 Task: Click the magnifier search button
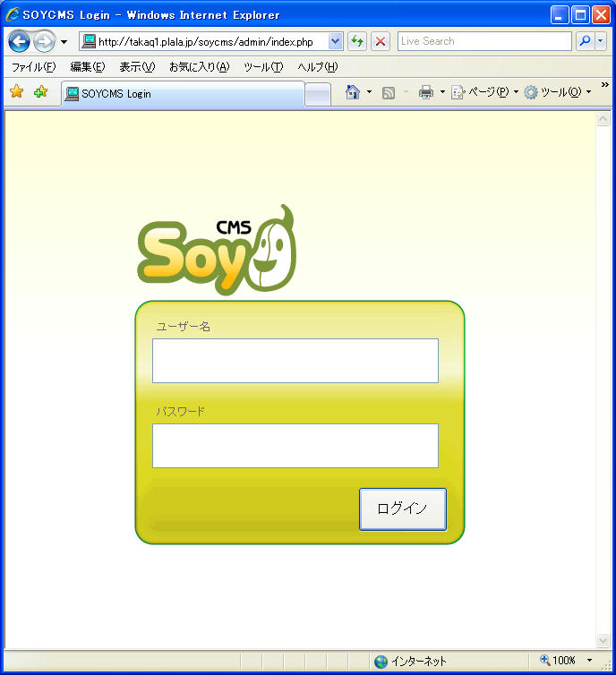click(585, 41)
